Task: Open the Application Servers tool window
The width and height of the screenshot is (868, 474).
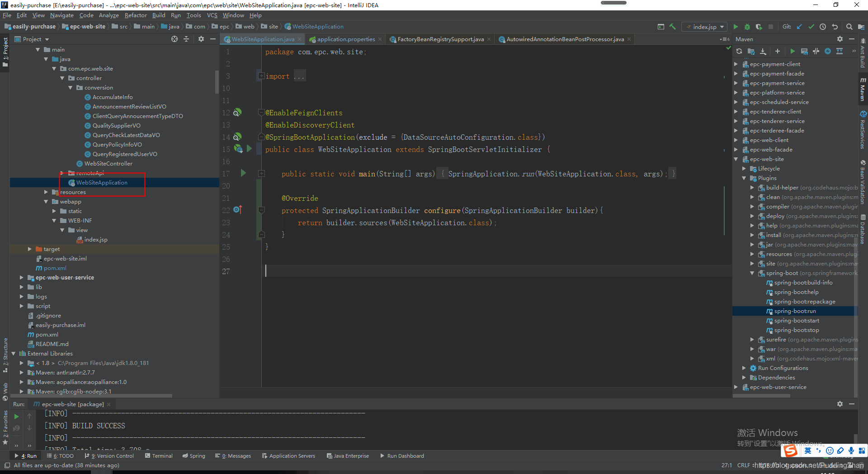Action: coord(288,456)
